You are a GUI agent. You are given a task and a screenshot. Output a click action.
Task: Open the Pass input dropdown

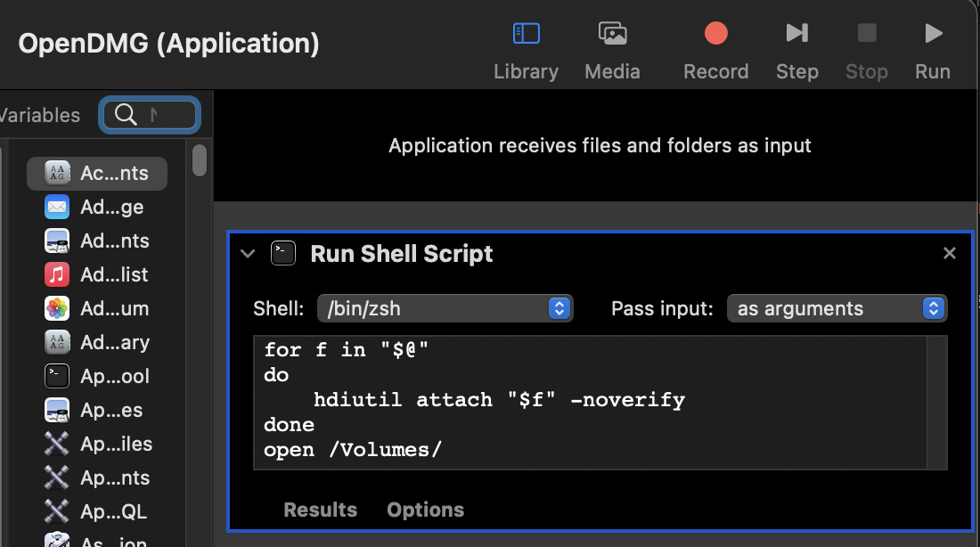coord(837,308)
